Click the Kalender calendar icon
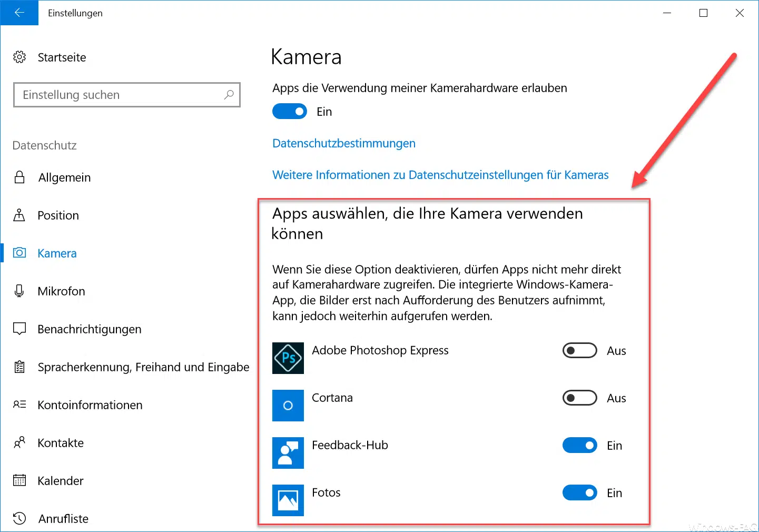 (19, 480)
